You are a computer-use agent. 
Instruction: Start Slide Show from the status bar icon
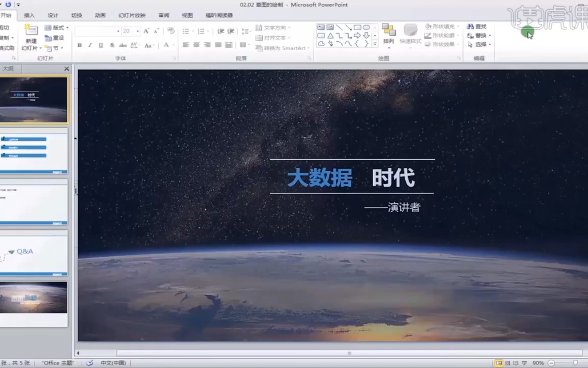pos(524,363)
